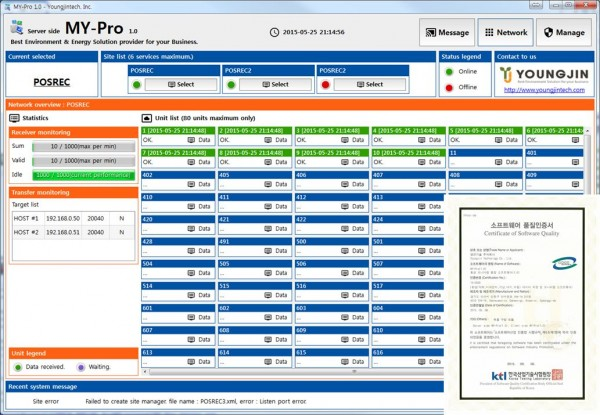The height and width of the screenshot is (415, 600).
Task: Open Data for unit 601
Action: point(199,317)
